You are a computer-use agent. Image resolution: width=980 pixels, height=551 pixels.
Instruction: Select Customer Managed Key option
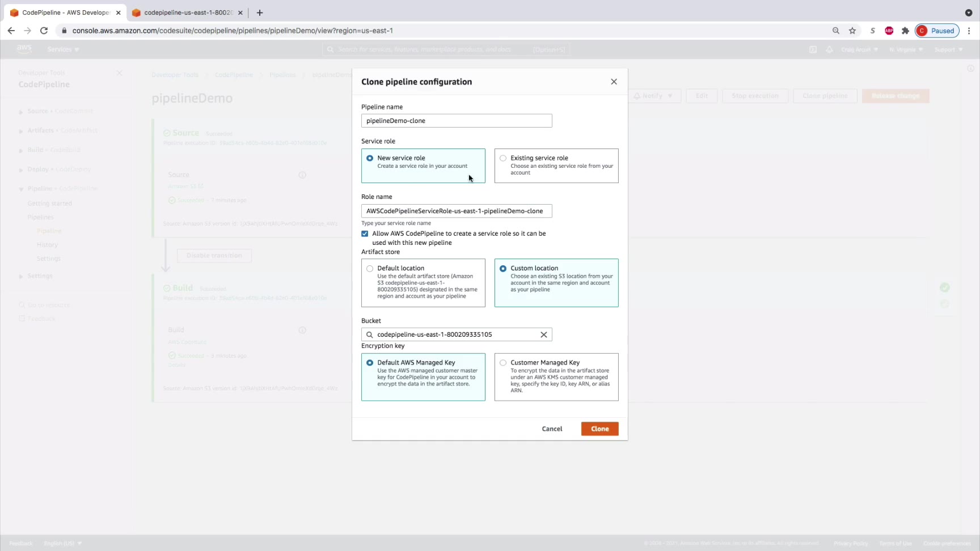click(556, 377)
